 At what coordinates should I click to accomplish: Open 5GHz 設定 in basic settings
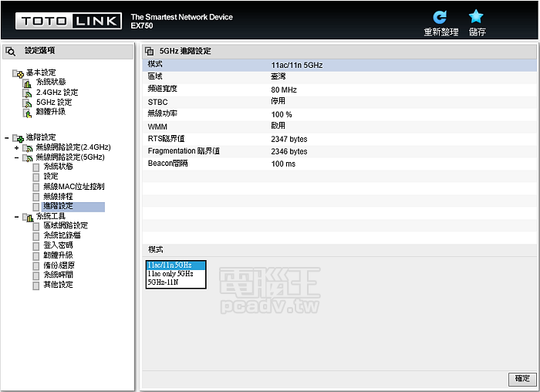click(53, 102)
